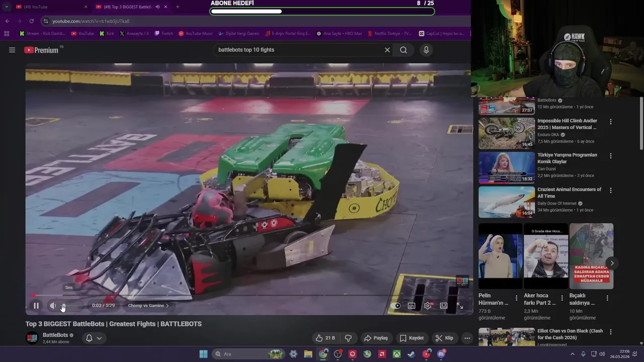Go to YouTube Premium home logo
Viewport: 644px width, 362px height.
[42, 50]
